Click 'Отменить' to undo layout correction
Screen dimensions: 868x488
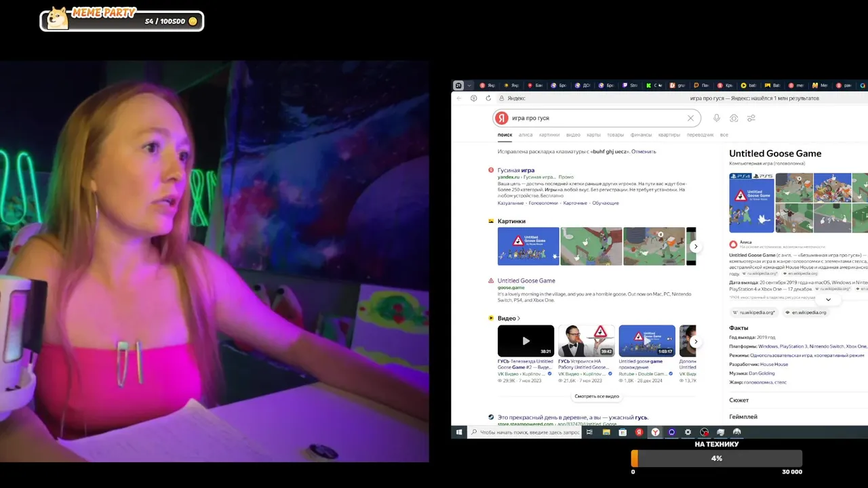[x=644, y=152]
